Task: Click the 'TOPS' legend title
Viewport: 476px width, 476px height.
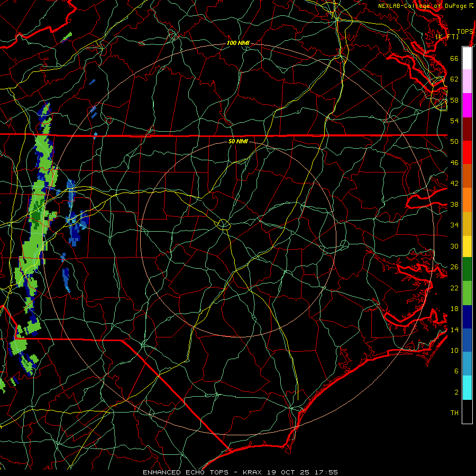Action: point(465,32)
